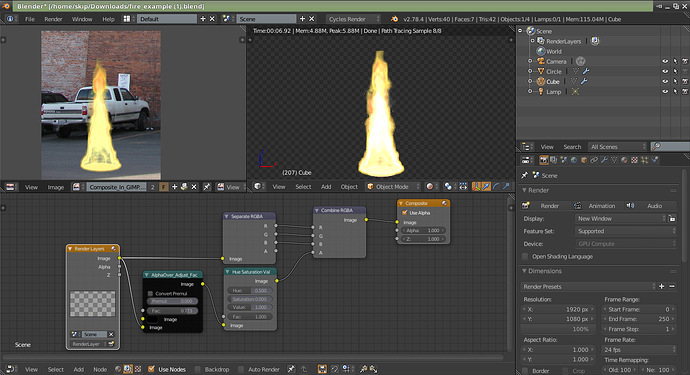Select the compositing node tree type icon

[x=128, y=369]
